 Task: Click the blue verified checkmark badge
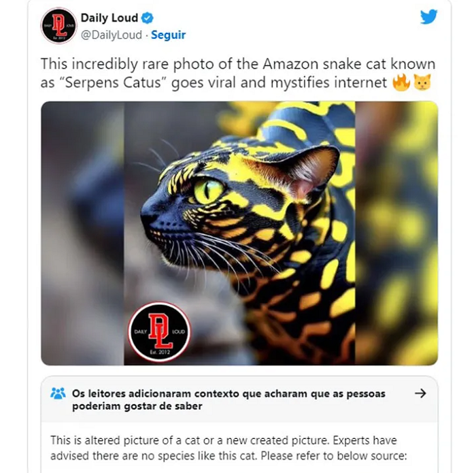148,18
